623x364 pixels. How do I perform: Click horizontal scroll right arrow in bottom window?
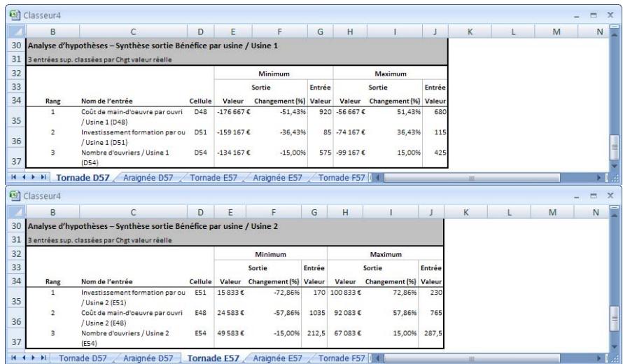599,358
